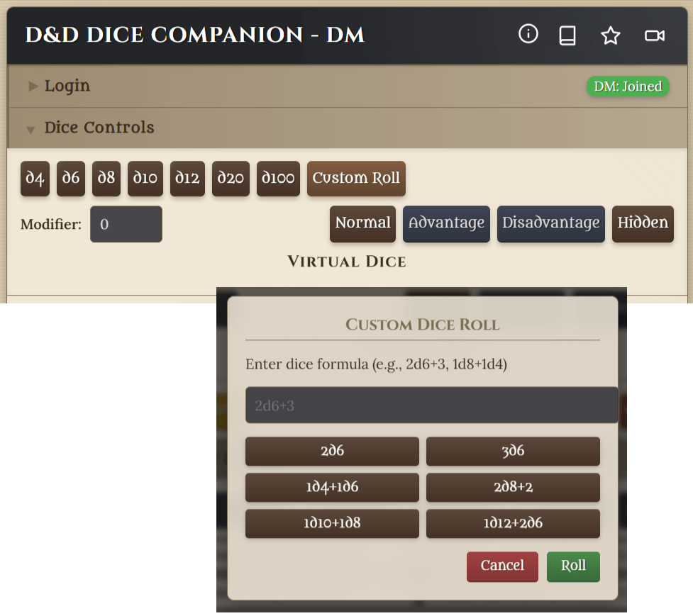Click the DM: Joined status badge
693x616 pixels.
628,86
